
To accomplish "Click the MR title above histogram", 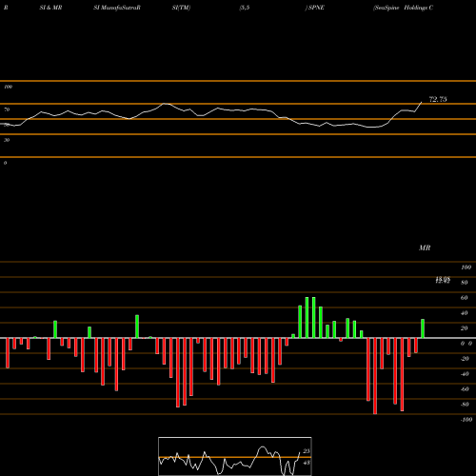I will [x=425, y=248].
